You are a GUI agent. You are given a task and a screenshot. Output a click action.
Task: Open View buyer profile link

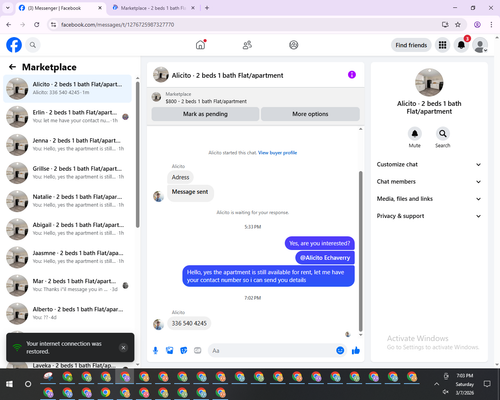(277, 153)
